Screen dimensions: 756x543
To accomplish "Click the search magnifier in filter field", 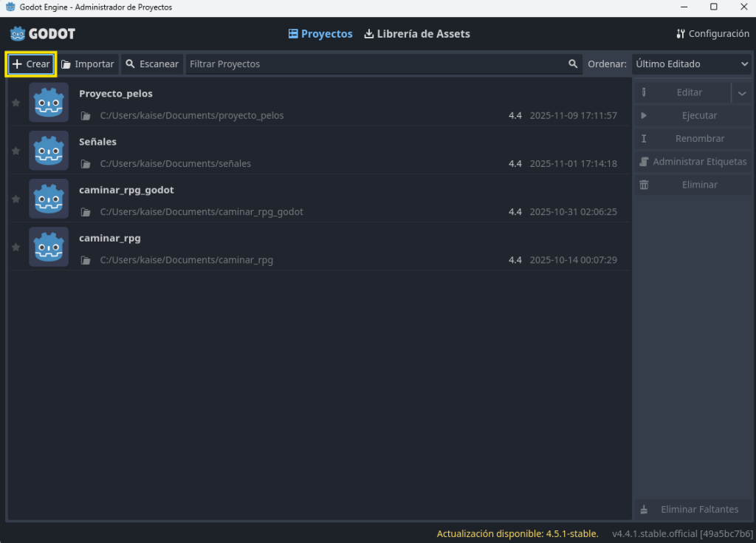I will [573, 64].
